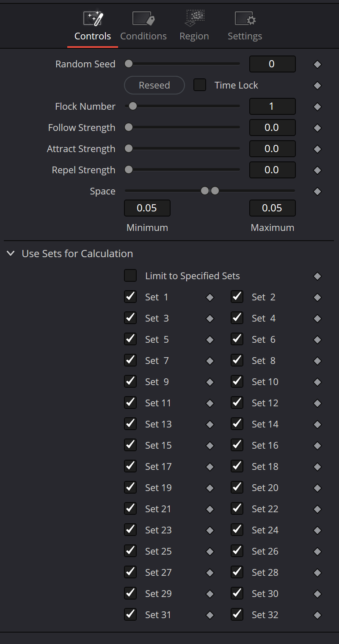Screen dimensions: 339x644
Task: Toggle Random Seed keyframe diamond
Action: point(317,64)
